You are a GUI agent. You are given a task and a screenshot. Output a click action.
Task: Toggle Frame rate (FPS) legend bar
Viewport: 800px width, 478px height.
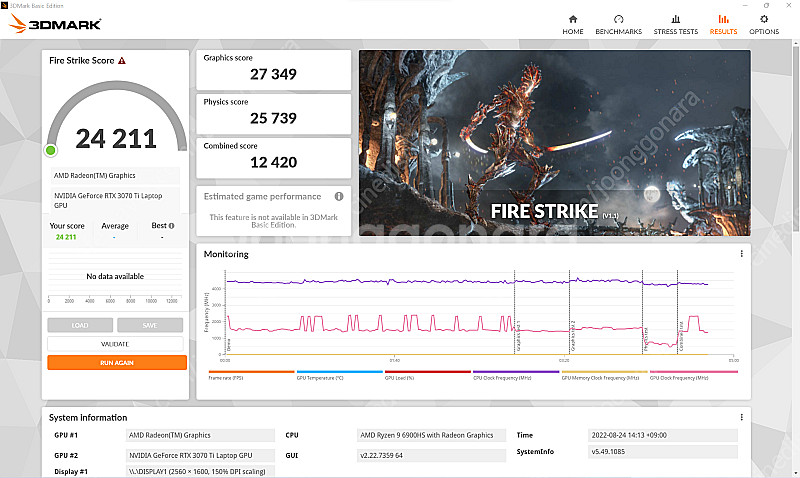coord(252,372)
